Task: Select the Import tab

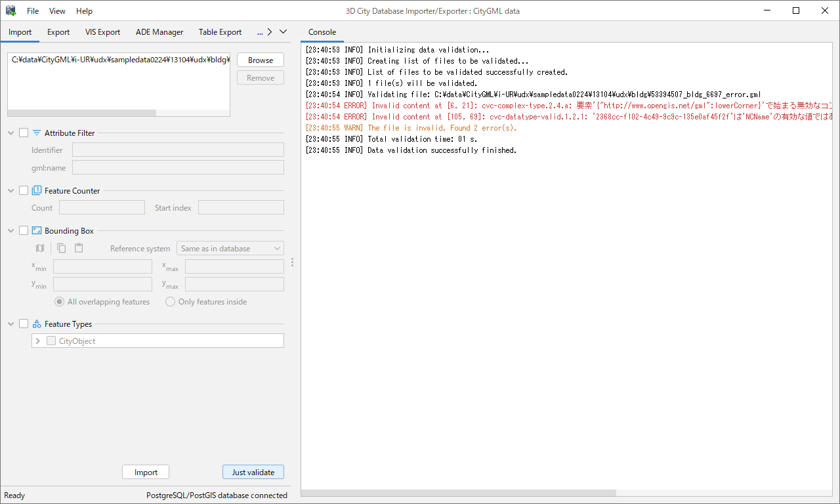Action: coord(20,31)
